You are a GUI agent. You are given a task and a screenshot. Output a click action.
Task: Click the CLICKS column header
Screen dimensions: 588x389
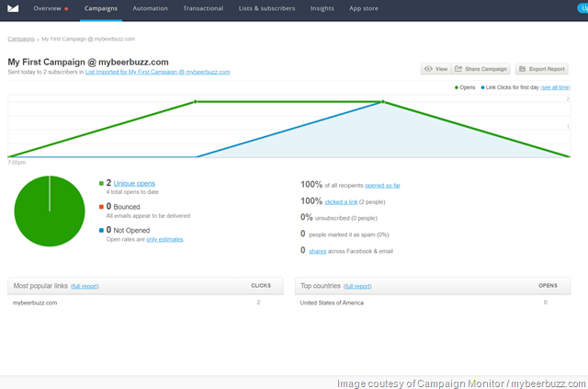(x=261, y=286)
